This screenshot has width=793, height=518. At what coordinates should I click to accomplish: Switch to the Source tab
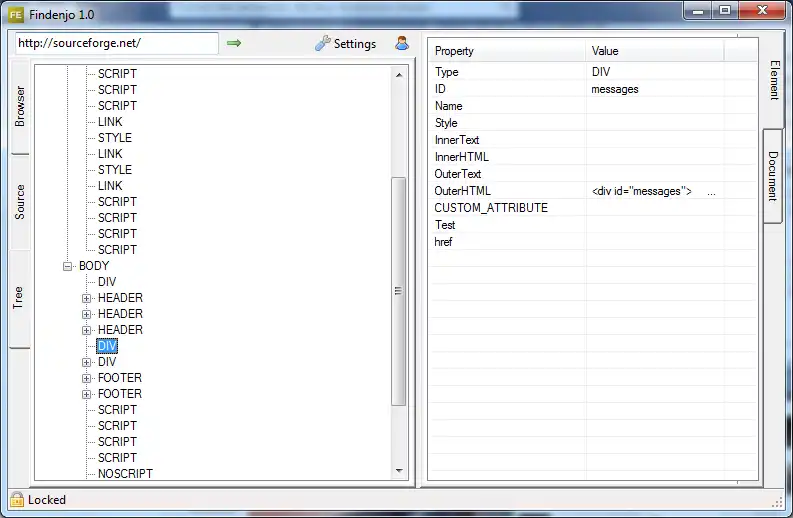pos(20,202)
